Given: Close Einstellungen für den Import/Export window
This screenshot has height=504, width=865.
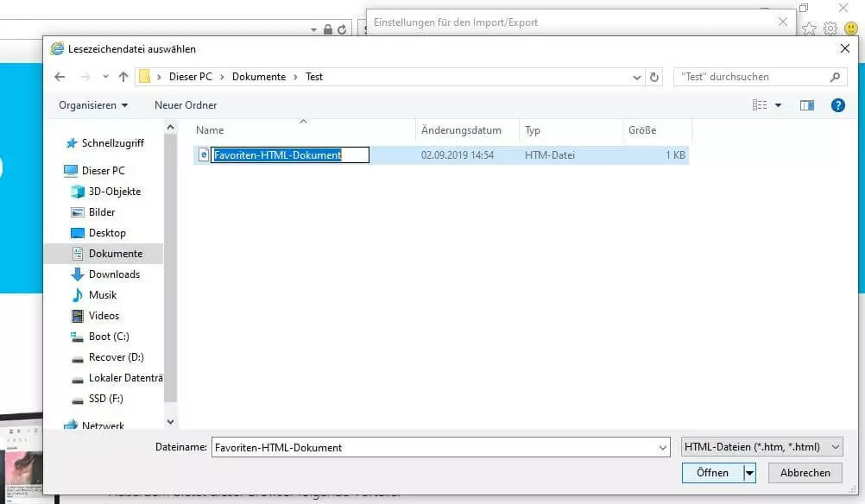Looking at the screenshot, I should tap(783, 22).
